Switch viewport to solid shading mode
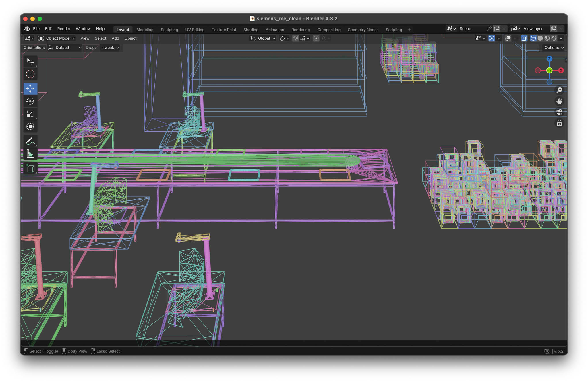The height and width of the screenshot is (382, 588). coord(540,38)
